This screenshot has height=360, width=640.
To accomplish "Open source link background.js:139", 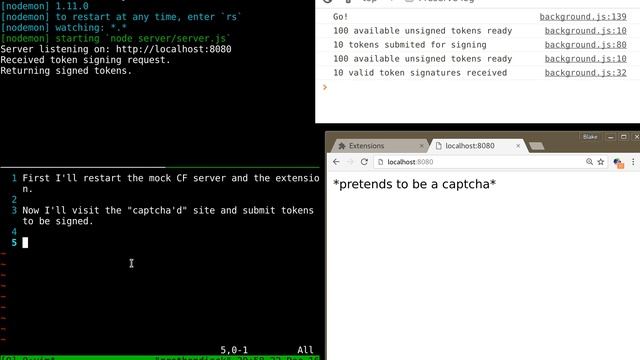I will (583, 17).
